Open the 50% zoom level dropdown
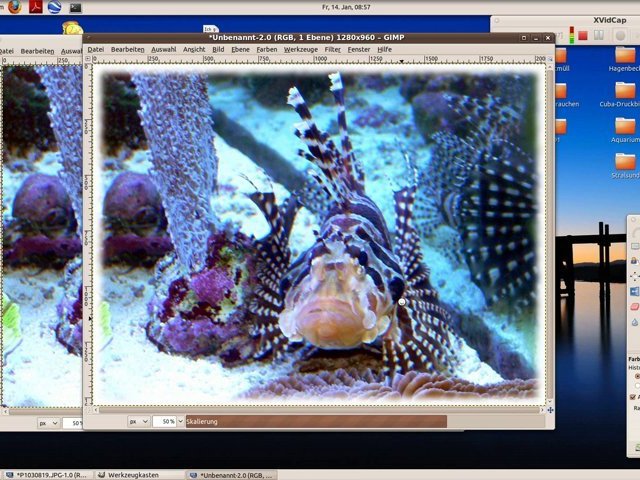The image size is (640, 480). [x=167, y=422]
